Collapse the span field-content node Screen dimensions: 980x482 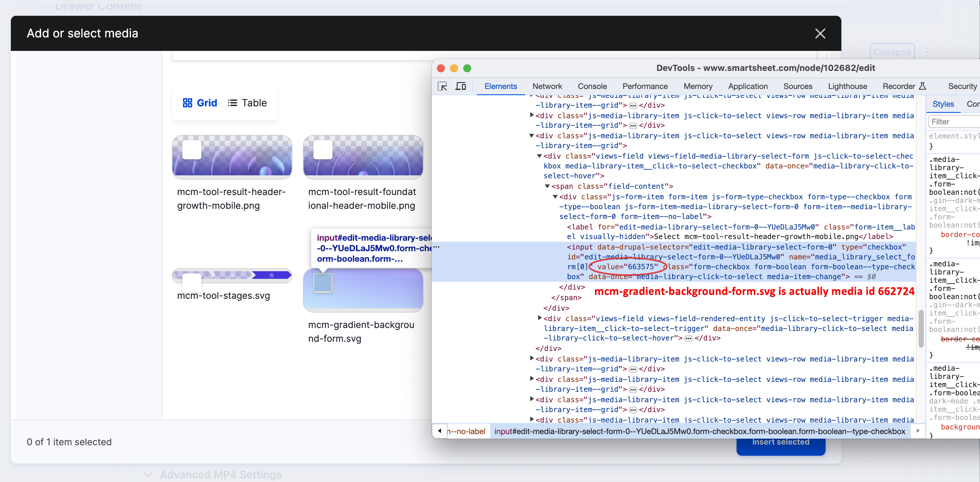(x=547, y=186)
